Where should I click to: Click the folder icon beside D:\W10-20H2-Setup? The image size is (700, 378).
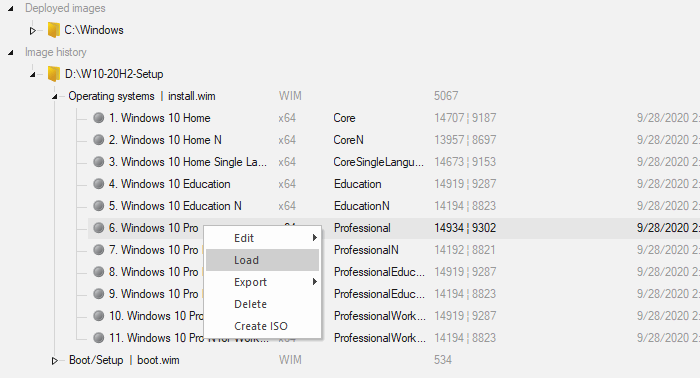[54, 74]
